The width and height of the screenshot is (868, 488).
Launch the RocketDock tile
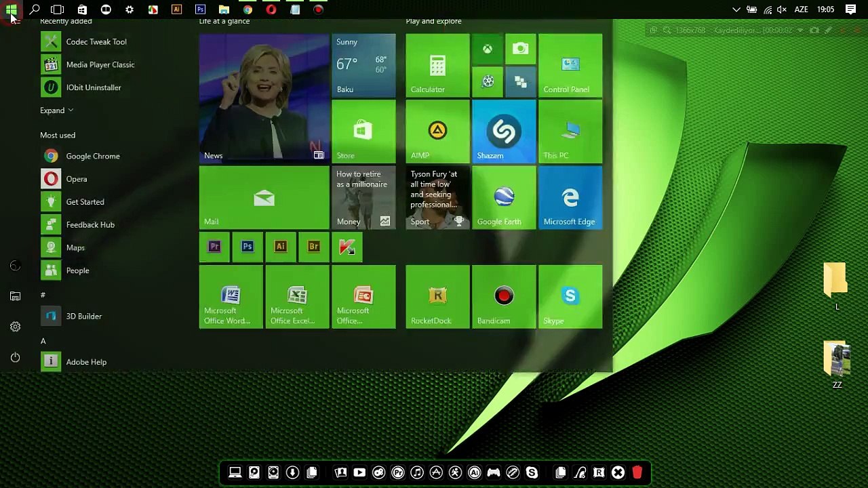coord(437,297)
